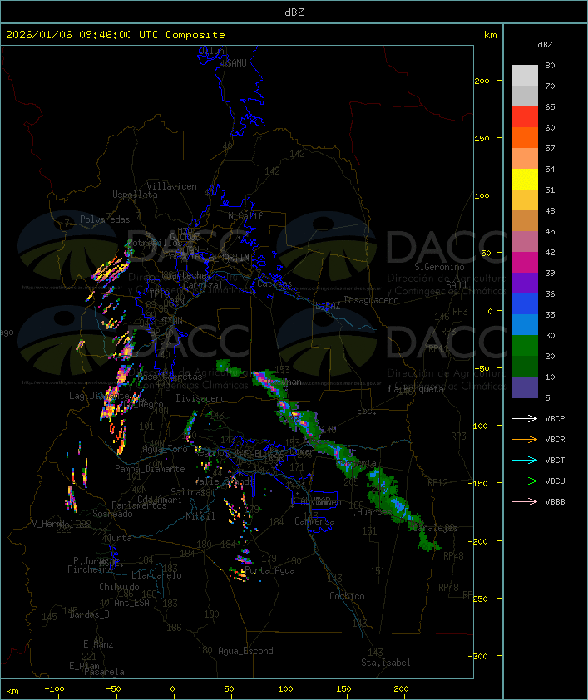Viewport: 588px width, 700px height.
Task: Click the Carmensa map label
Action: point(314,521)
